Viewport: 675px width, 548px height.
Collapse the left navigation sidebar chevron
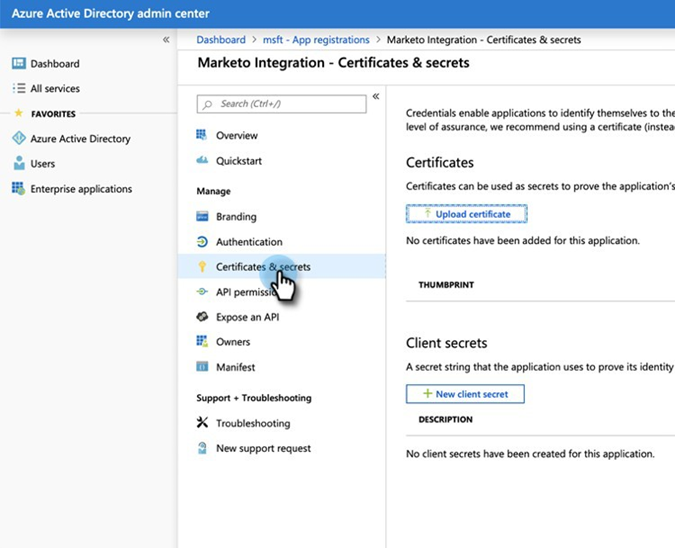coord(166,40)
